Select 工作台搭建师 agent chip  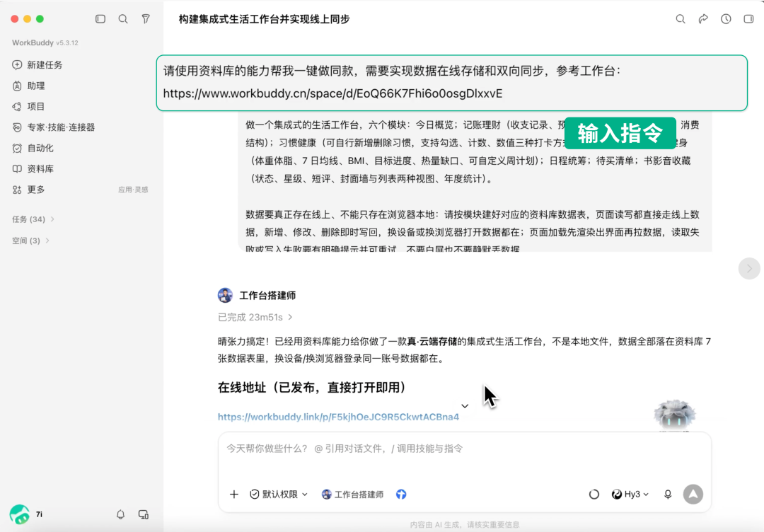point(353,494)
